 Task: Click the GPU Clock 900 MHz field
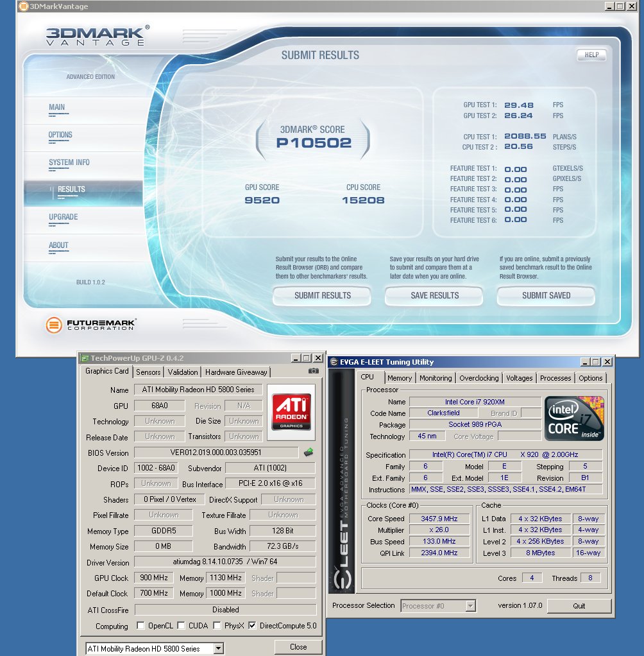tap(153, 578)
